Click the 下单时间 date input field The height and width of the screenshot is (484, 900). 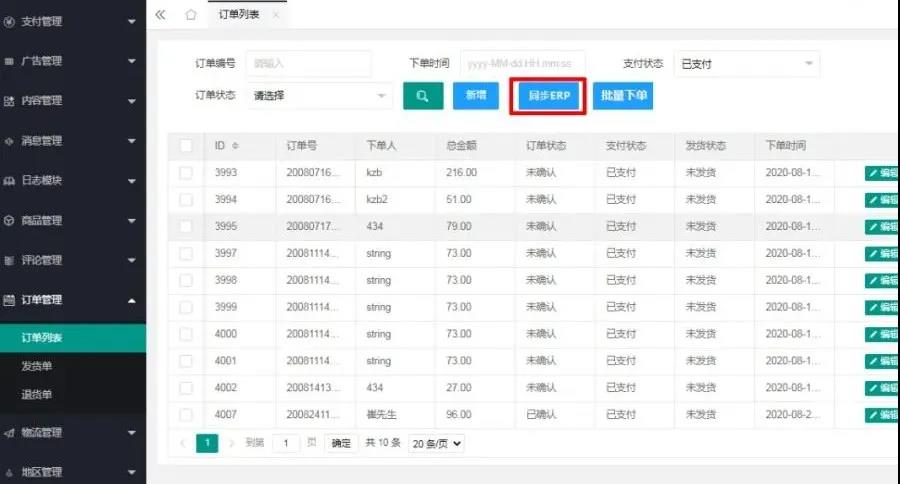click(x=522, y=64)
